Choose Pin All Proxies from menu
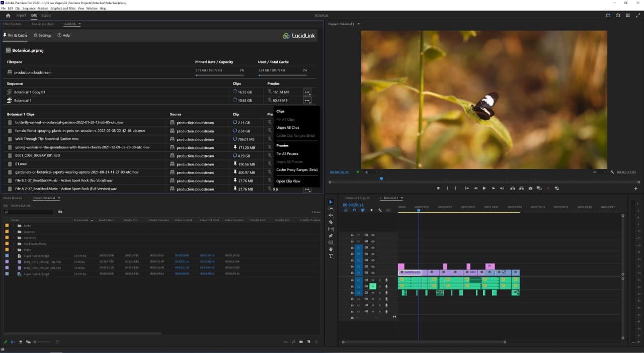The image size is (644, 353). pos(287,154)
